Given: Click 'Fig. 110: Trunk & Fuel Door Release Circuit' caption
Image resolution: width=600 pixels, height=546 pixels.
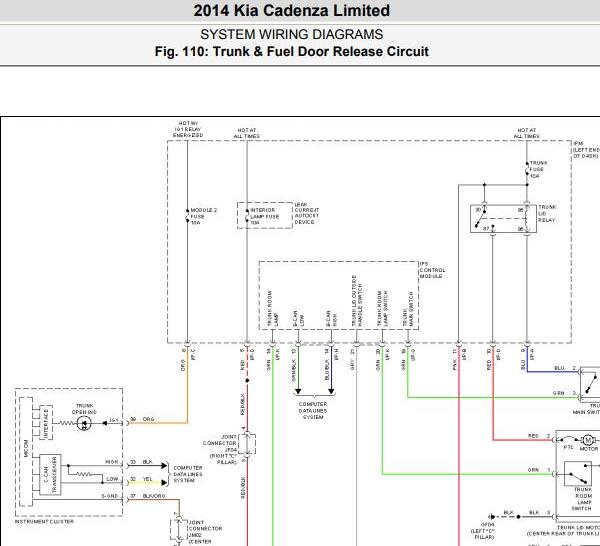Looking at the screenshot, I should [x=292, y=51].
